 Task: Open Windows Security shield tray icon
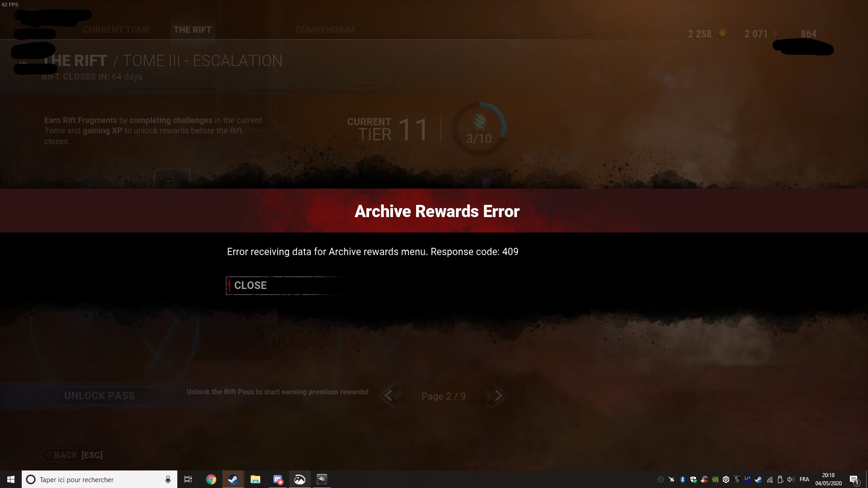(x=693, y=479)
